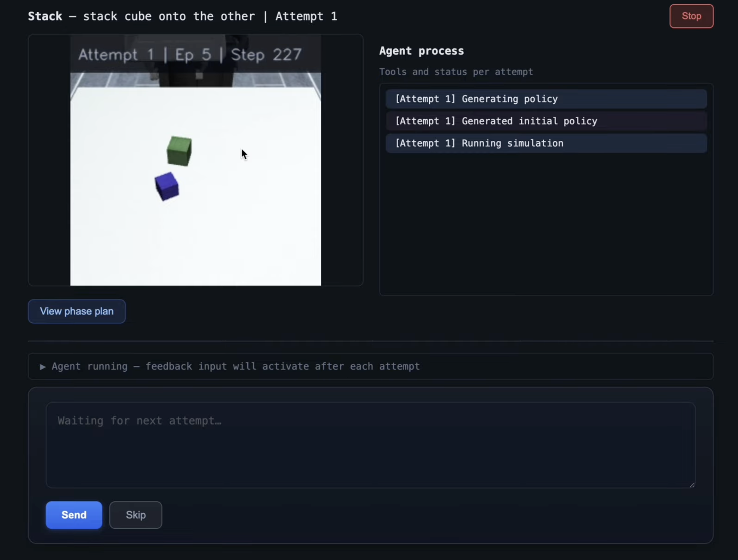
Task: Select the Running simulation status entry
Action: [x=546, y=143]
